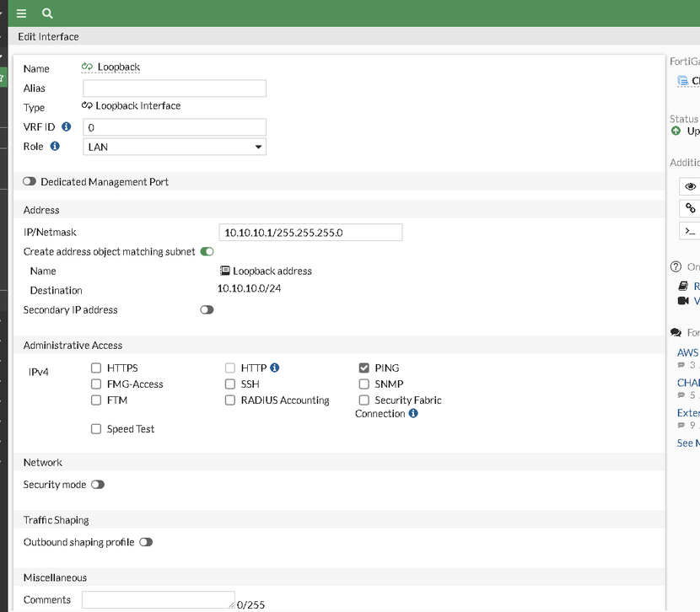700x612 pixels.
Task: Toggle Dedicated Management Port switch
Action: click(30, 181)
